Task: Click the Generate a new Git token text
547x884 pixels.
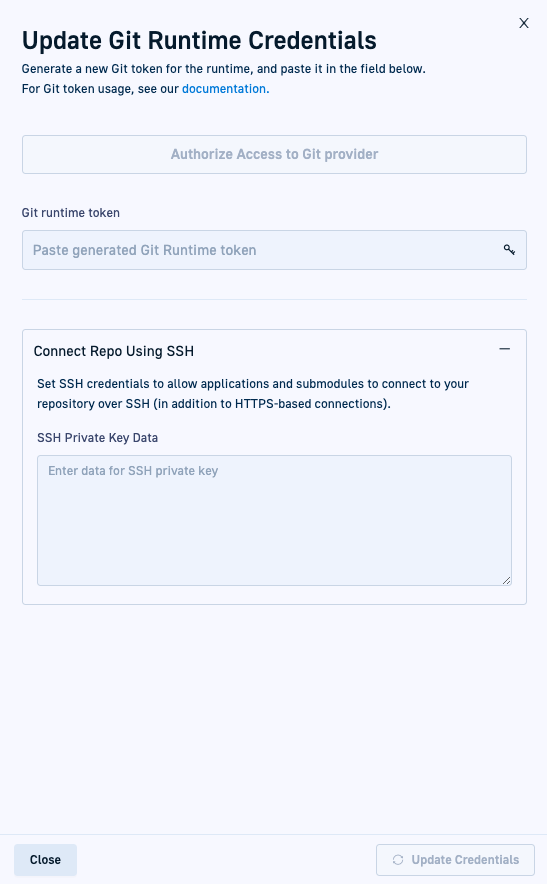Action: click(x=223, y=69)
